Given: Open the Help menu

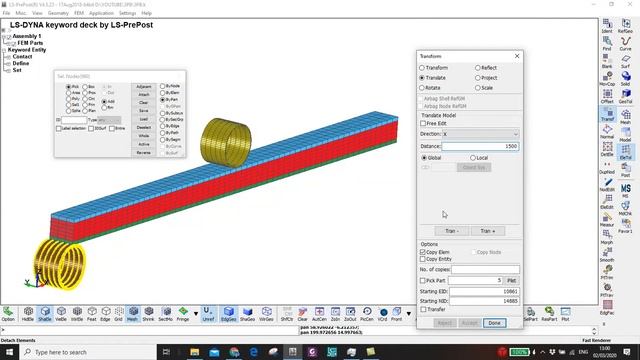Looking at the screenshot, I should 146,13.
